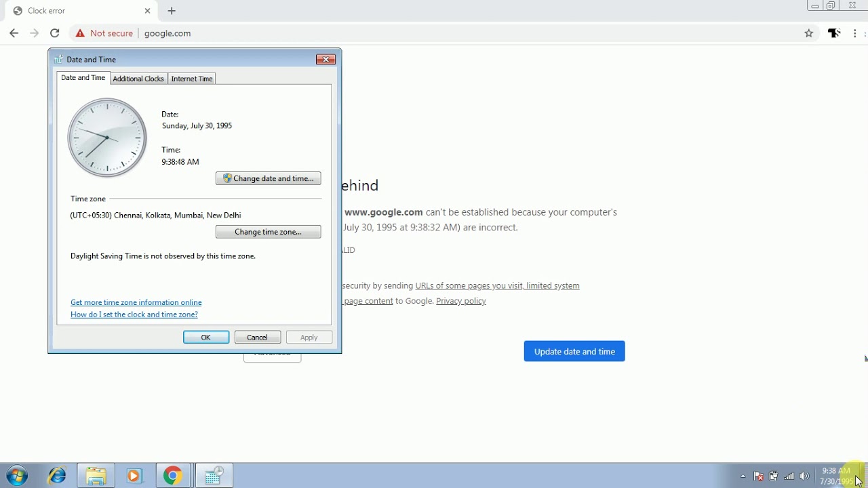Switch to the Internet Time tab
868x488 pixels.
(192, 79)
